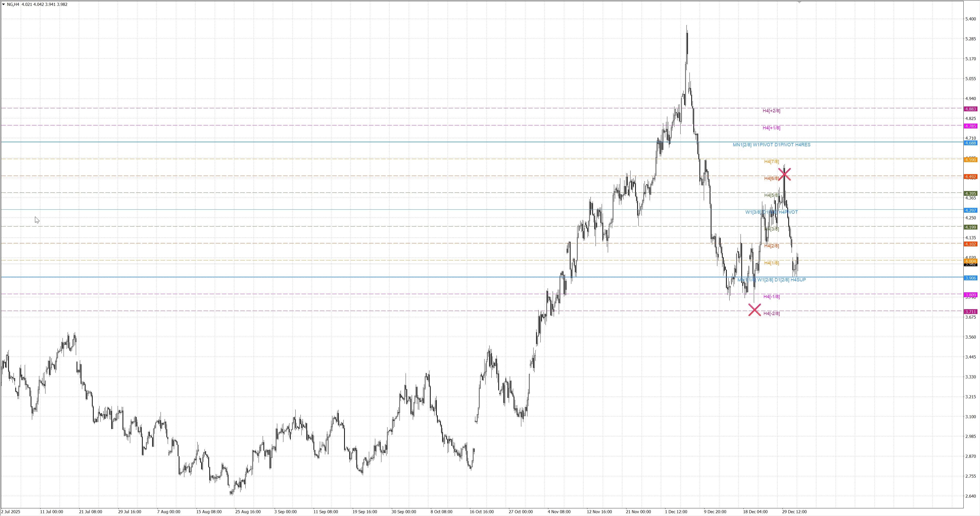Click the 1 Dec 12:00 time axis label
980x516 pixels.
(676, 512)
